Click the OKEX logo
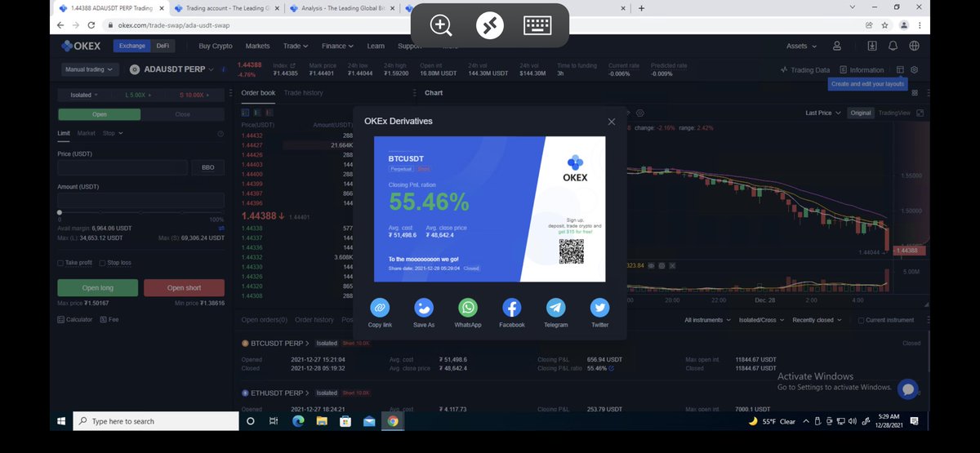 (80, 46)
